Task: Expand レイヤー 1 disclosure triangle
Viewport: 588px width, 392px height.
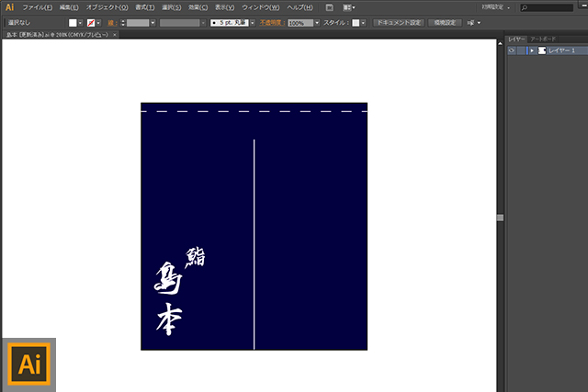Action: click(x=531, y=50)
